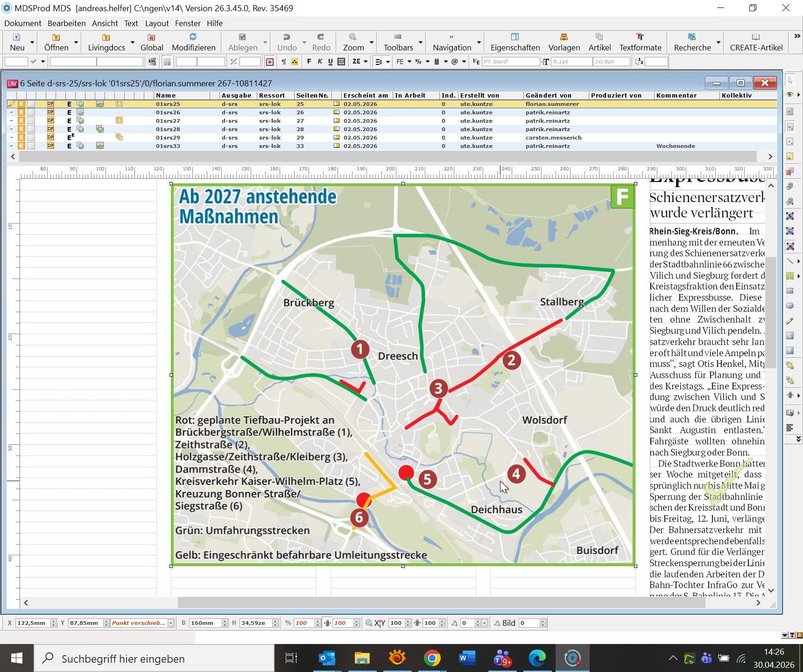Expand the Toolbars dropdown arrow
Screen dimensions: 803x672
(421, 42)
